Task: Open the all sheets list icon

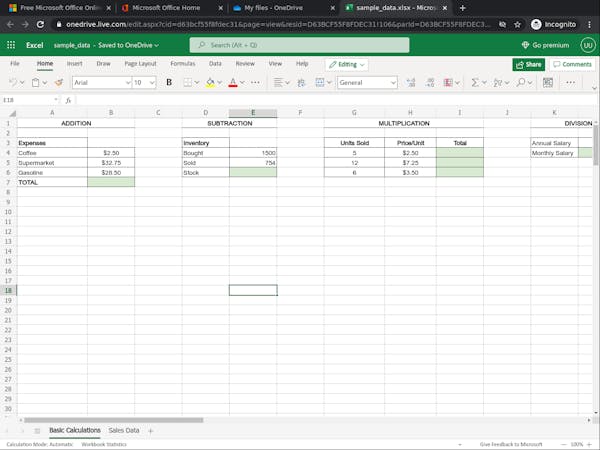Action: click(37, 431)
